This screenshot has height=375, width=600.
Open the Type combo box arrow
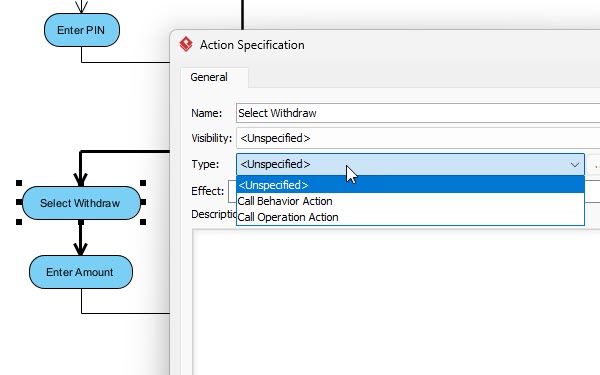coord(574,165)
